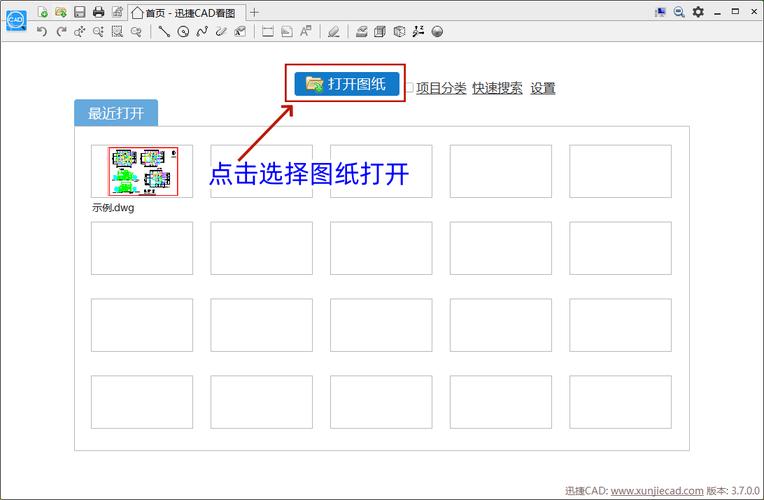The image size is (764, 500).
Task: Click the shaded sphere render icon
Action: pyautogui.click(x=437, y=32)
